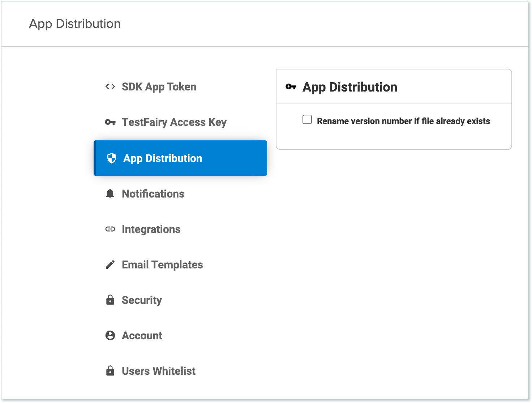Click the padlock icon next to Security
This screenshot has width=532, height=403.
click(110, 300)
